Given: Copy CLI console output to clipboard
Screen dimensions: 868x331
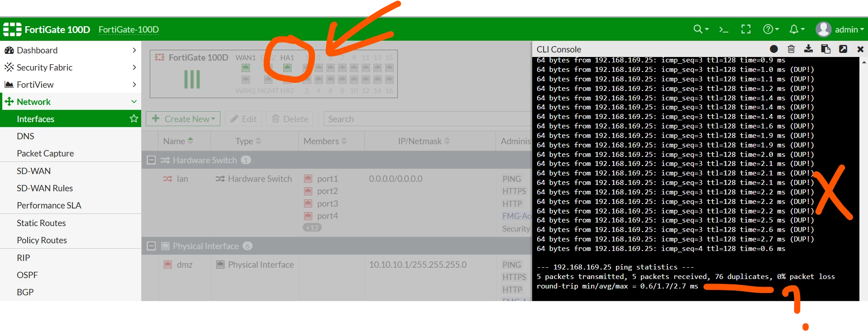Looking at the screenshot, I should click(x=825, y=49).
